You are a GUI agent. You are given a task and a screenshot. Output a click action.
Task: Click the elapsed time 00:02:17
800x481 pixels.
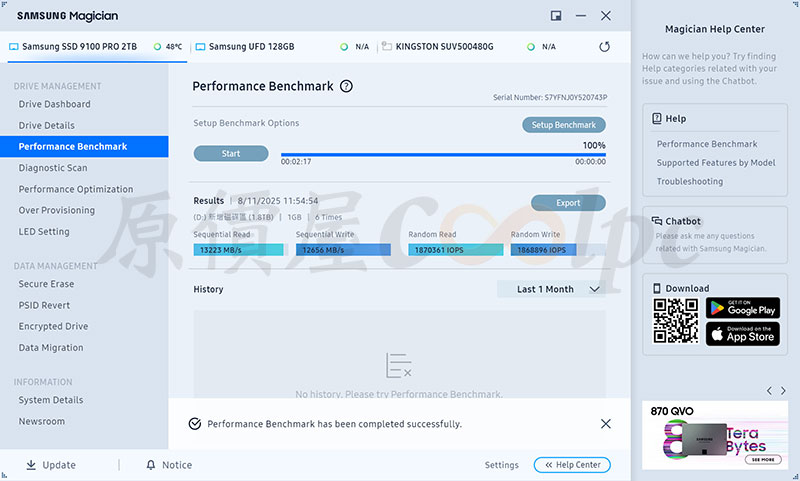(x=296, y=162)
